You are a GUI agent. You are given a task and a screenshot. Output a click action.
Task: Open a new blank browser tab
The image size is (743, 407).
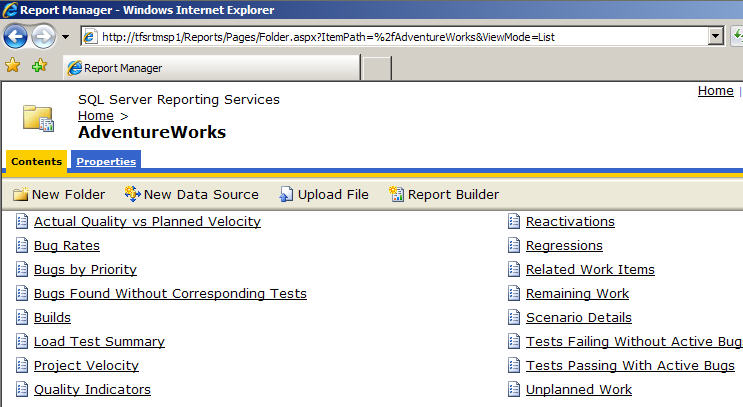pyautogui.click(x=377, y=68)
